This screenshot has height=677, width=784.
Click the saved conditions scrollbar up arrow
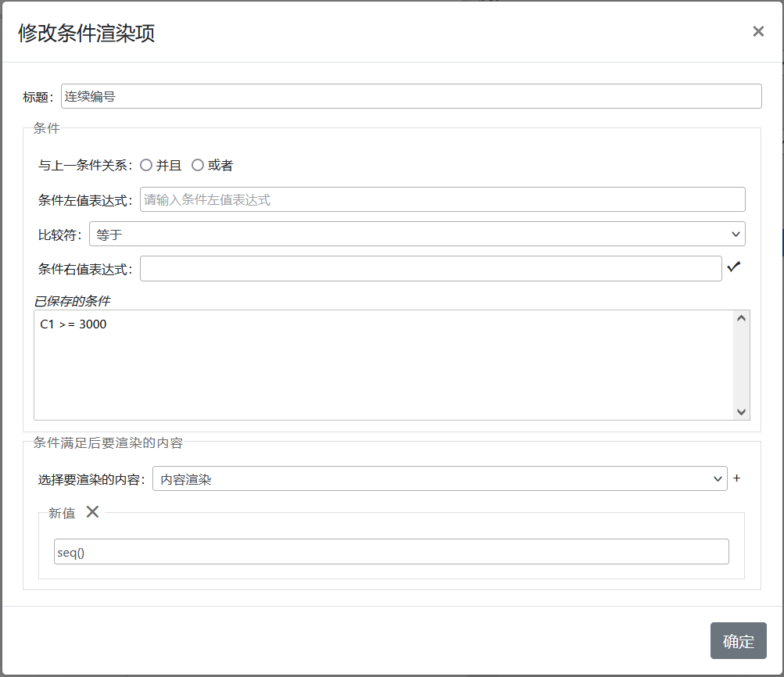pyautogui.click(x=741, y=318)
